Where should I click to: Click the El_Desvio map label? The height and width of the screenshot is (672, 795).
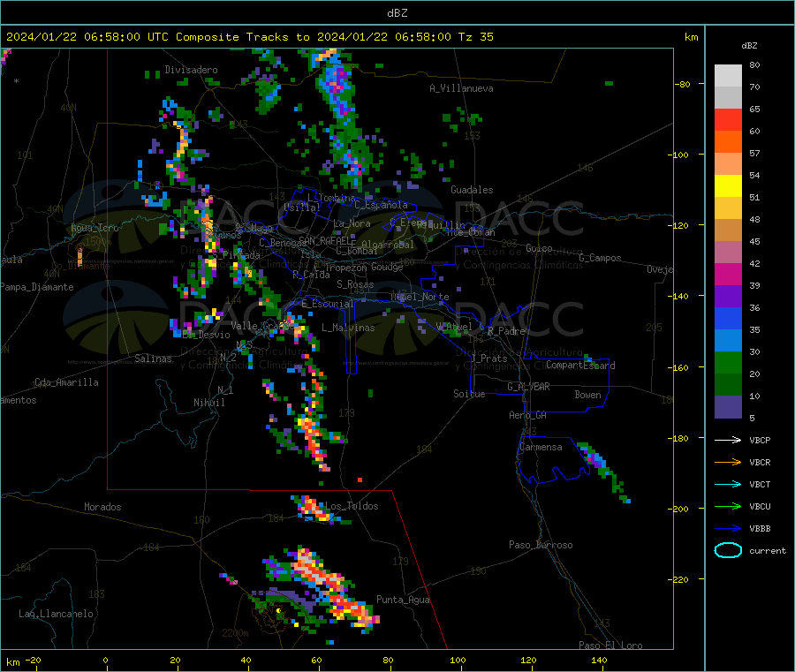[x=206, y=335]
